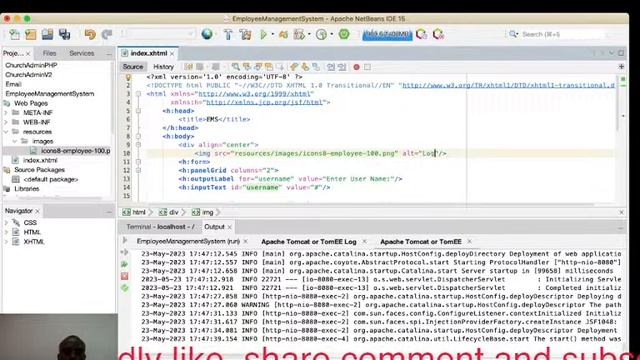Open the www.w3.org/1999/xhtml link in code
The image size is (640, 360).
tap(255, 94)
